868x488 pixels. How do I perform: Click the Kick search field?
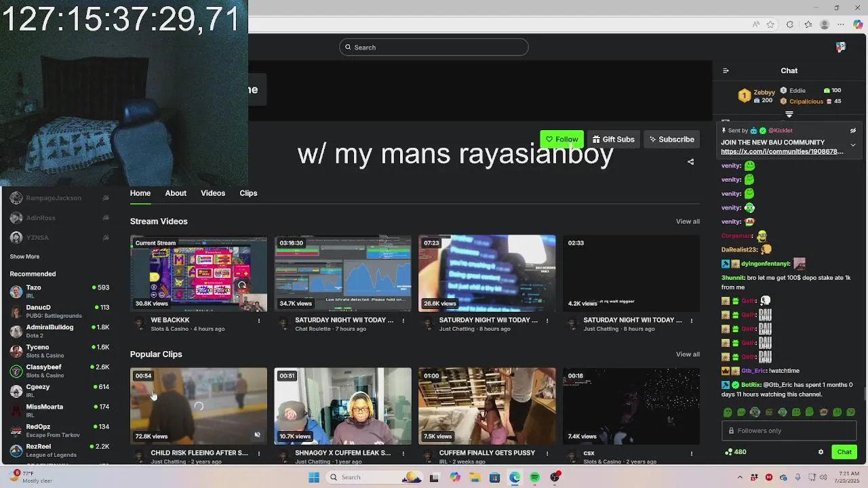click(x=434, y=47)
